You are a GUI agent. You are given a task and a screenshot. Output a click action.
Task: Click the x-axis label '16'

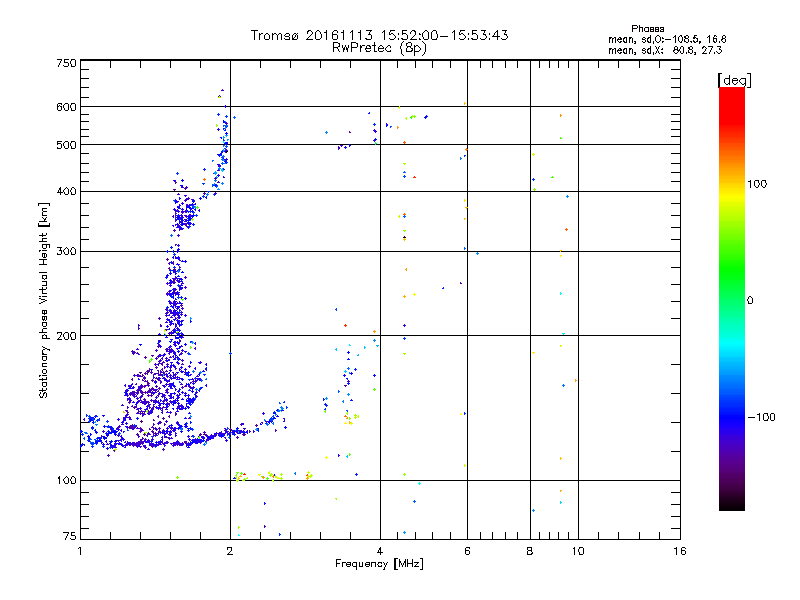point(680,551)
